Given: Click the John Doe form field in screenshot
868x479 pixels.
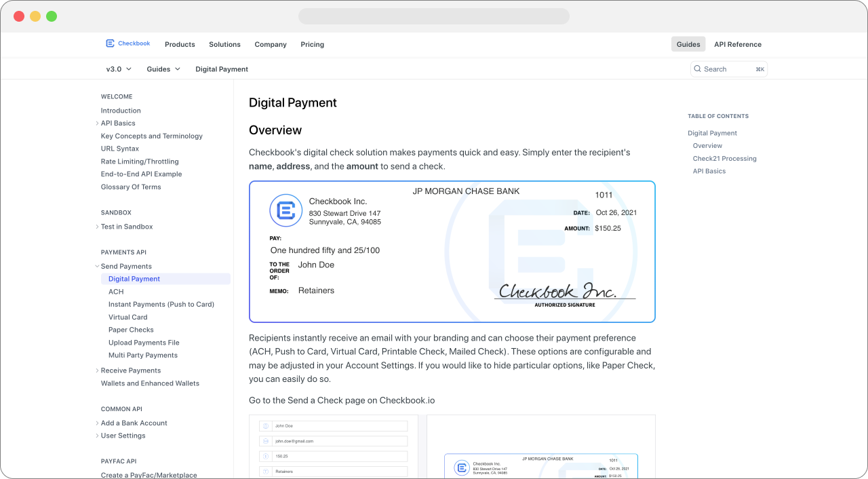Looking at the screenshot, I should pos(333,426).
